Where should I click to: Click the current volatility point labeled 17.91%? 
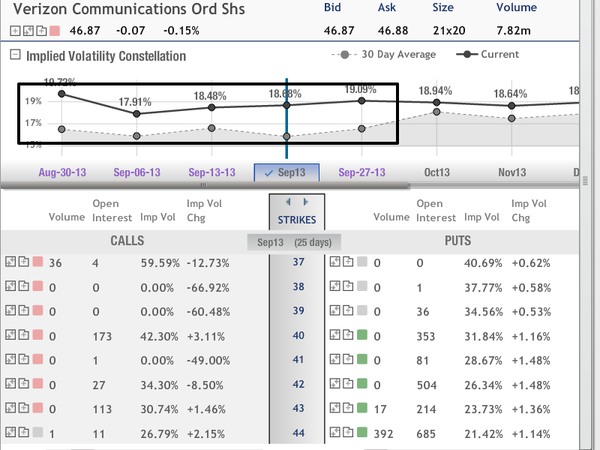(137, 114)
